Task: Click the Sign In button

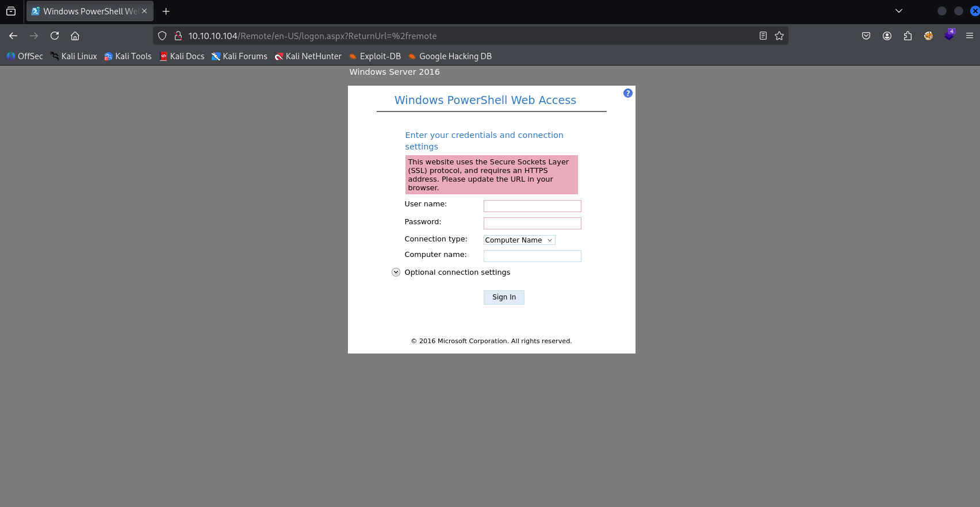Action: (x=504, y=297)
